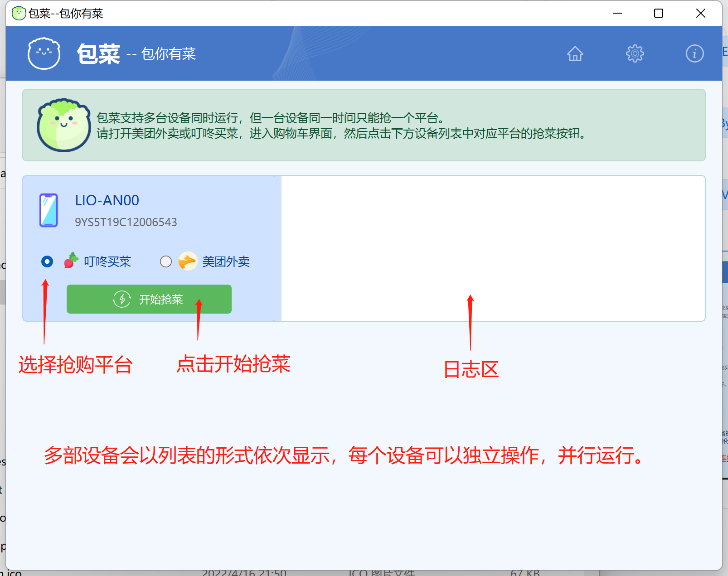
Task: Click the phone icon for device LIO-AN00
Action: click(x=49, y=210)
